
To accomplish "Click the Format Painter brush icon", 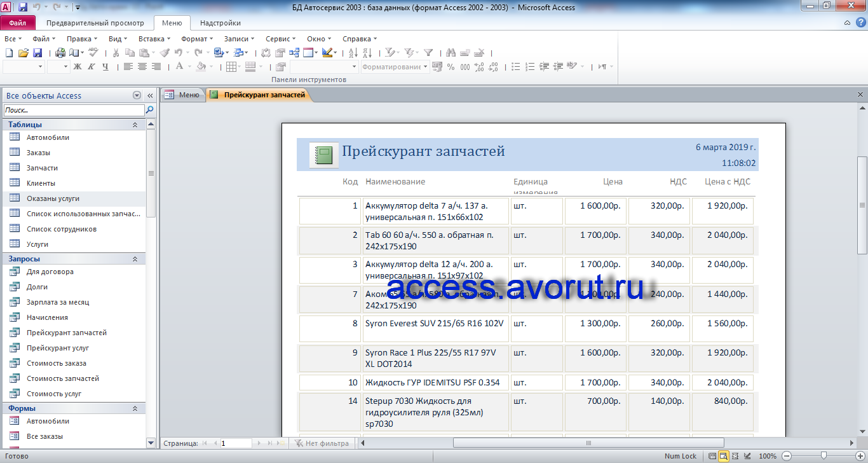I will 165,53.
